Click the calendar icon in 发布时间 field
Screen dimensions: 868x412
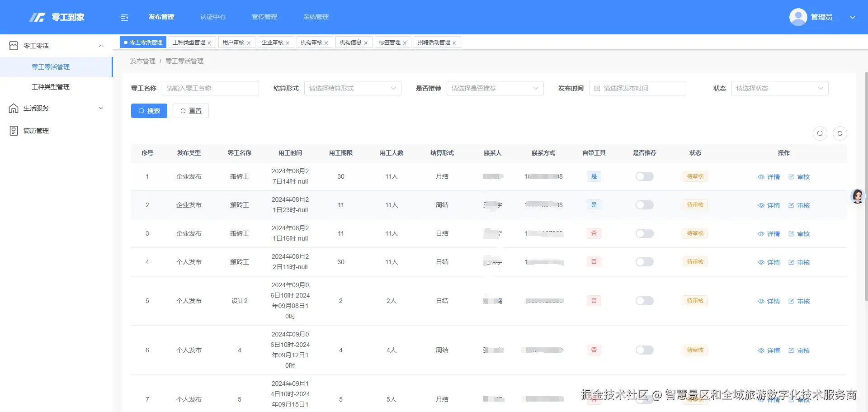[x=597, y=88]
